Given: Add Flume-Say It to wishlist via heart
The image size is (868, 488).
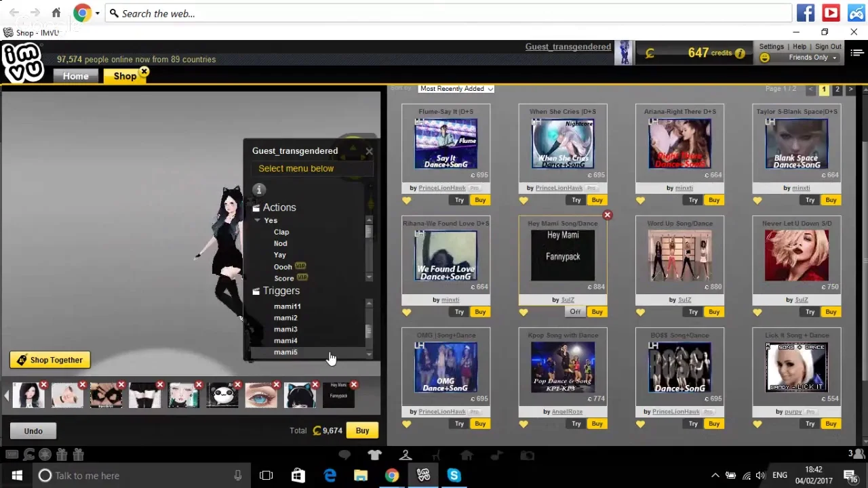Looking at the screenshot, I should [407, 200].
